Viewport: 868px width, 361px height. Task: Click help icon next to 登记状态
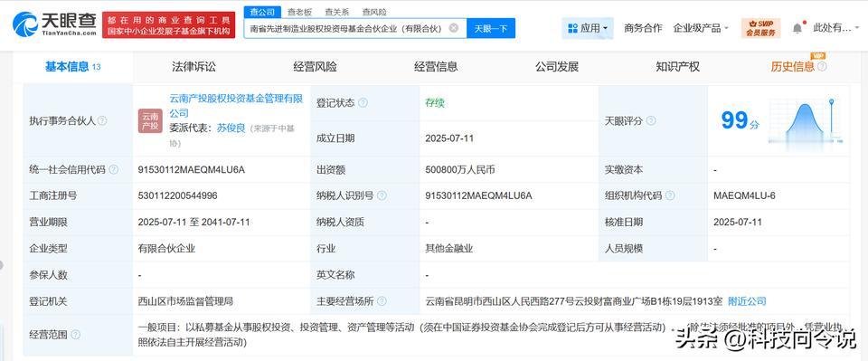(363, 103)
